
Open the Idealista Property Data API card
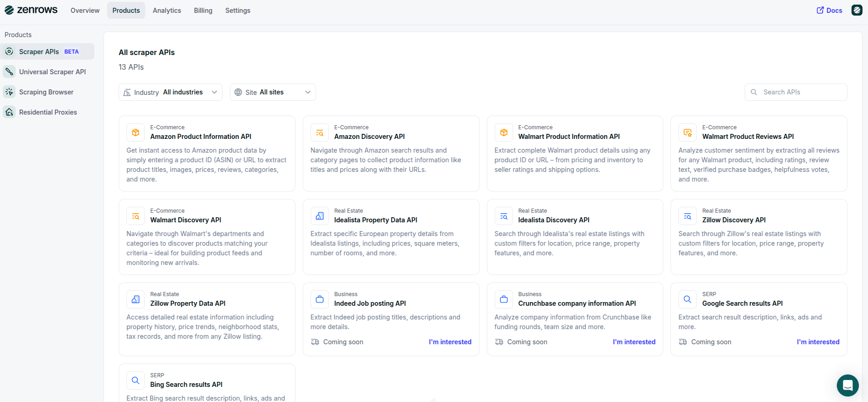(x=391, y=237)
